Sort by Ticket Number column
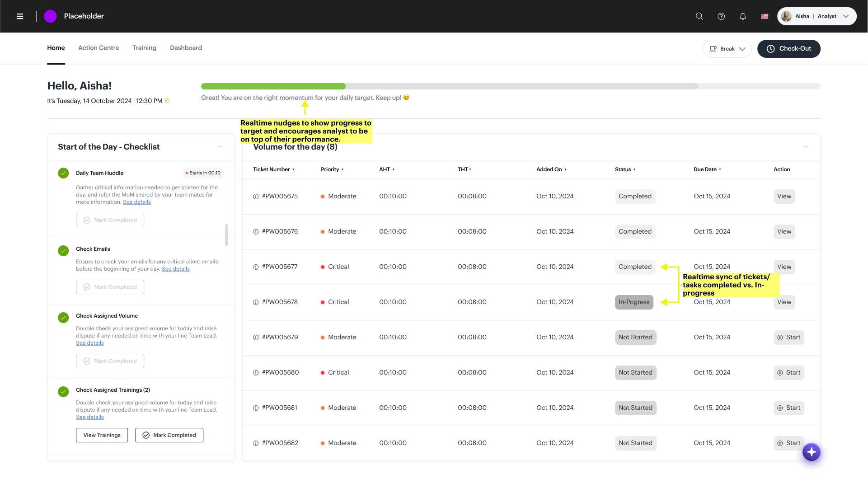 (x=273, y=169)
